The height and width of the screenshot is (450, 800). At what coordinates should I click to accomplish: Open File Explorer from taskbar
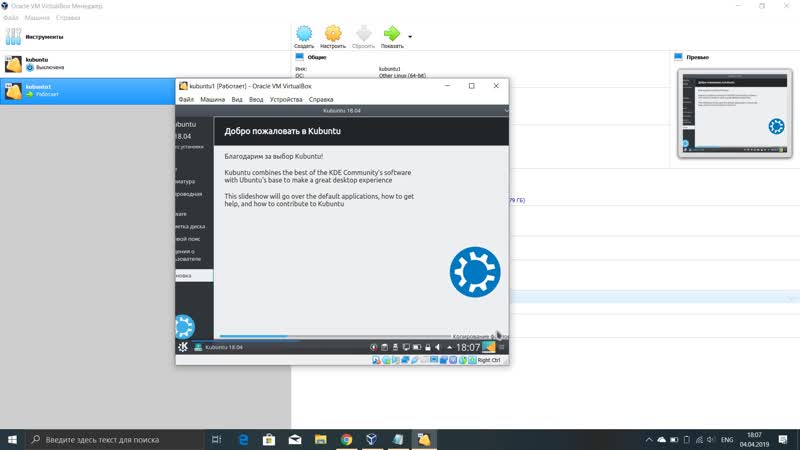[320, 439]
